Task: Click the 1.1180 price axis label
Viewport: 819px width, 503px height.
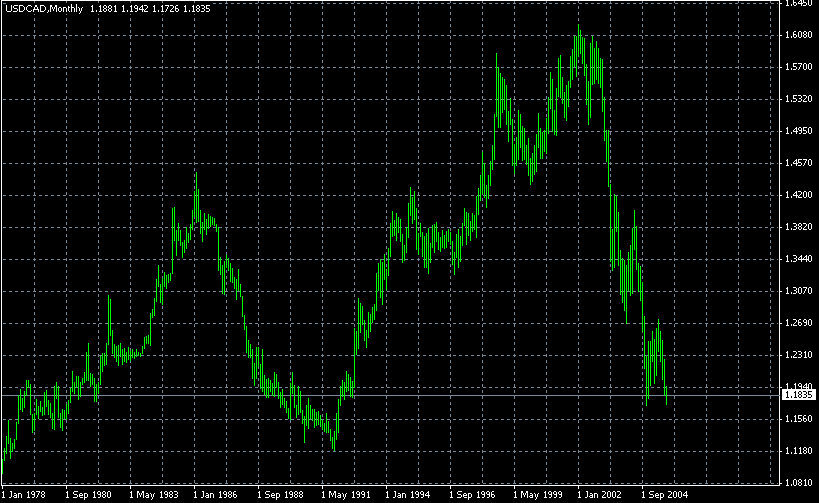Action: tap(799, 451)
